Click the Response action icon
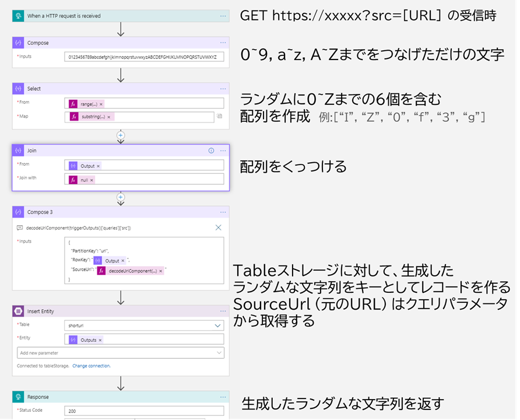The width and height of the screenshot is (520, 420). click(x=18, y=397)
